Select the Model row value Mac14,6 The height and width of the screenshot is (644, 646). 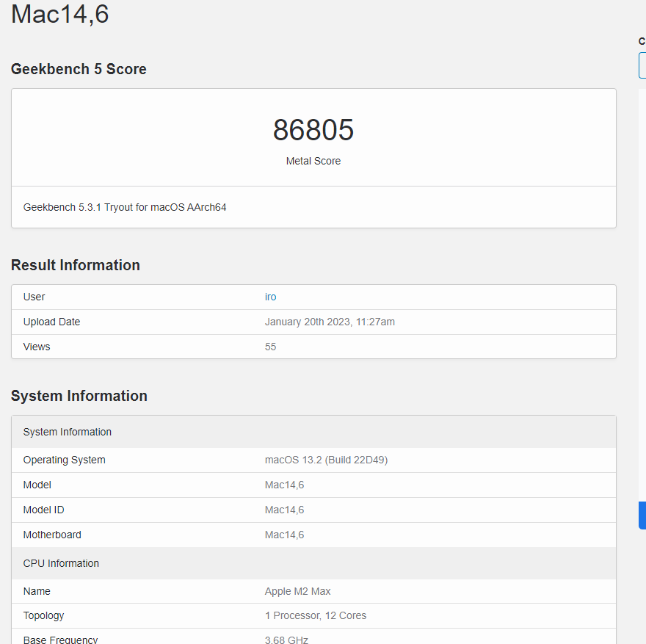click(284, 485)
